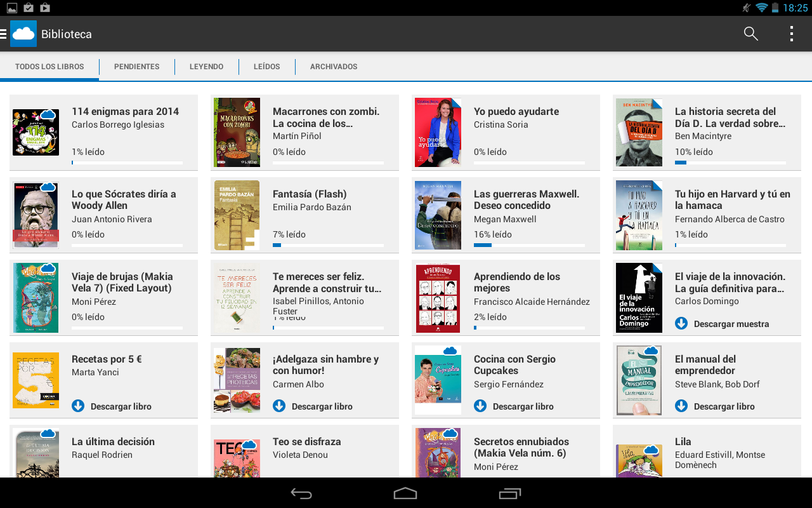812x508 pixels.
Task: Tap cloud badge on Cocina con Sergio Cupcakes cover
Action: 450,351
